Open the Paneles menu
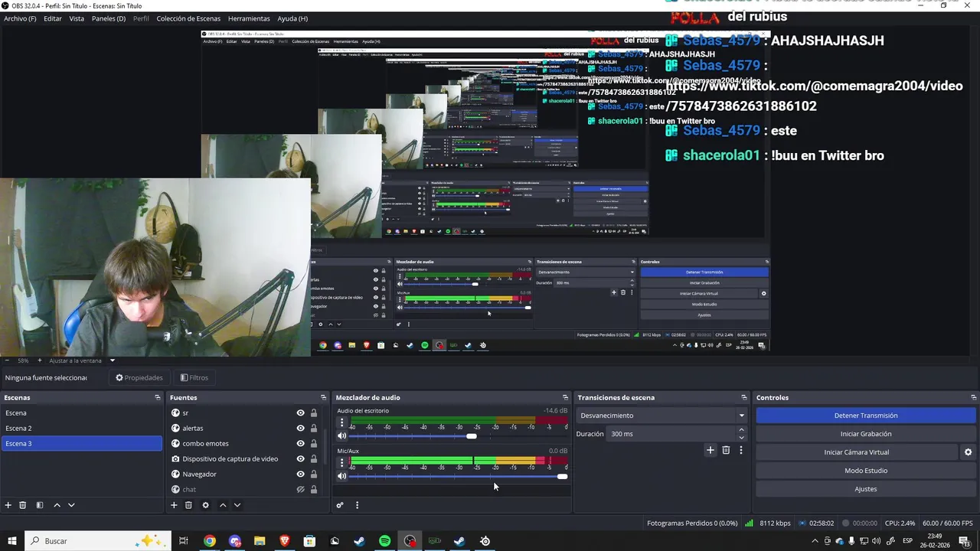 (x=109, y=18)
